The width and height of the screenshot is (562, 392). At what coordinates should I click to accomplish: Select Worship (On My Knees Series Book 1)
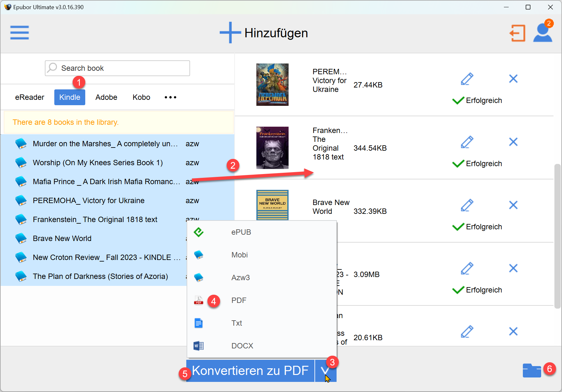click(117, 163)
